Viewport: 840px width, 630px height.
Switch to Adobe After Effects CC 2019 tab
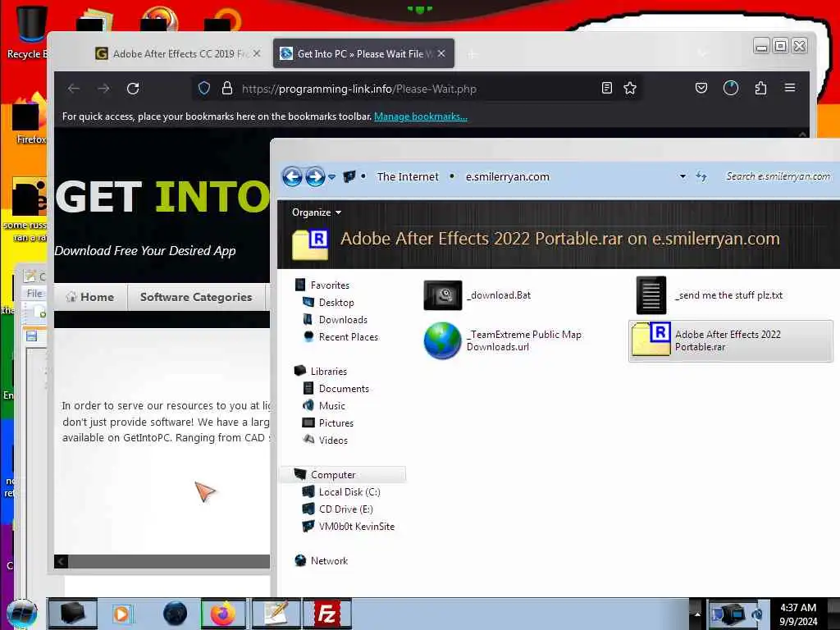[x=179, y=53]
